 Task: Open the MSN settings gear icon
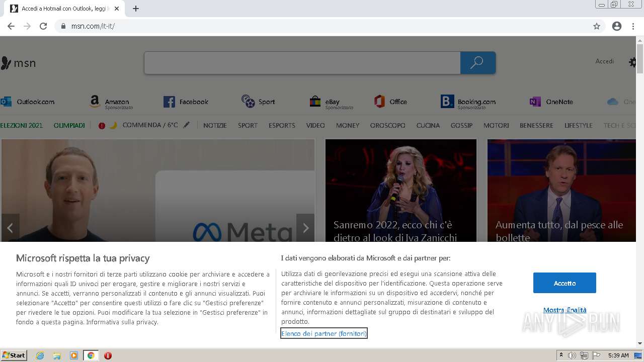coord(632,62)
